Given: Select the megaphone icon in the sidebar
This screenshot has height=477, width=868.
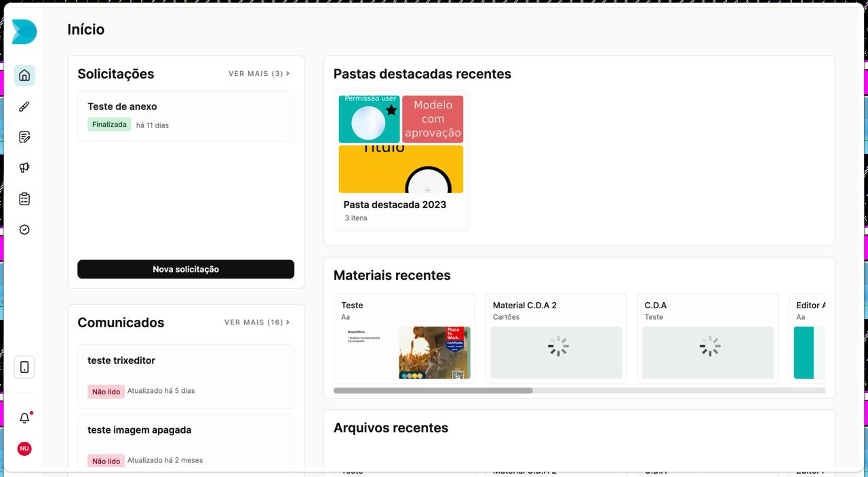Looking at the screenshot, I should (24, 168).
